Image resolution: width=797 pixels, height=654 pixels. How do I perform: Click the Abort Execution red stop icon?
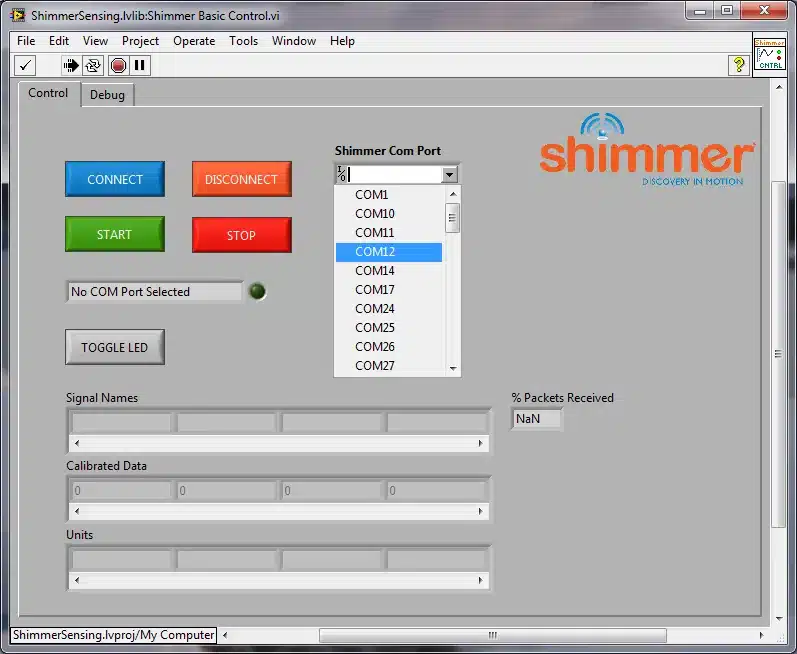118,65
